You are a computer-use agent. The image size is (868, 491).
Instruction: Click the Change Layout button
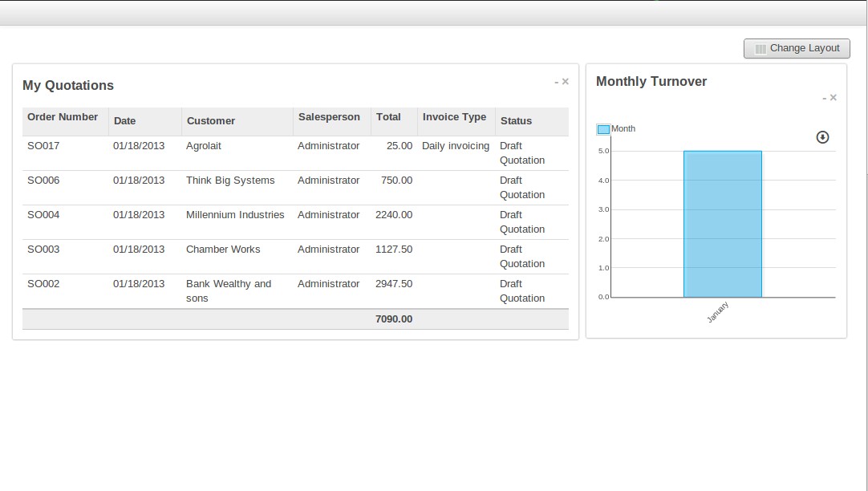[x=796, y=48]
